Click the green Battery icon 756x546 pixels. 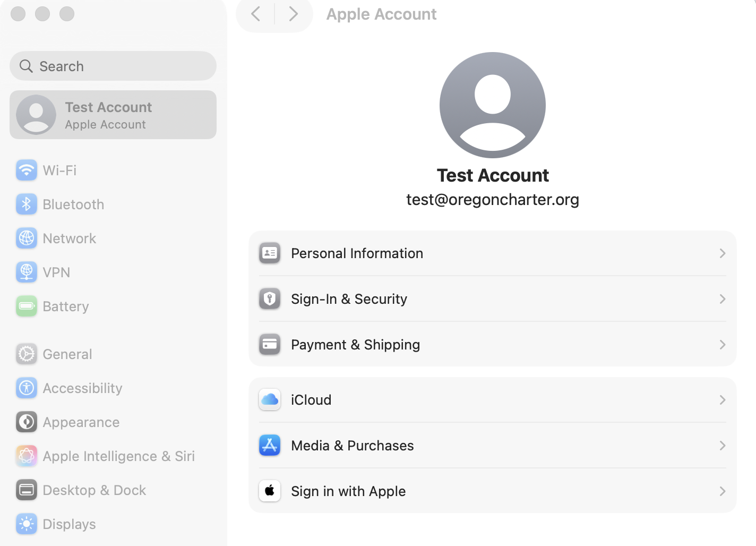27,306
